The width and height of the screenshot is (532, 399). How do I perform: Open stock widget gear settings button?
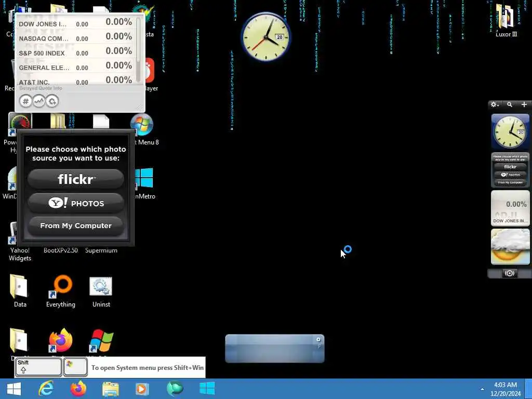click(52, 101)
